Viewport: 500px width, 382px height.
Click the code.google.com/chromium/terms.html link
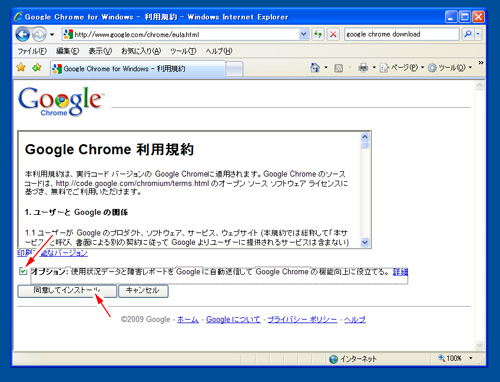coord(132,183)
